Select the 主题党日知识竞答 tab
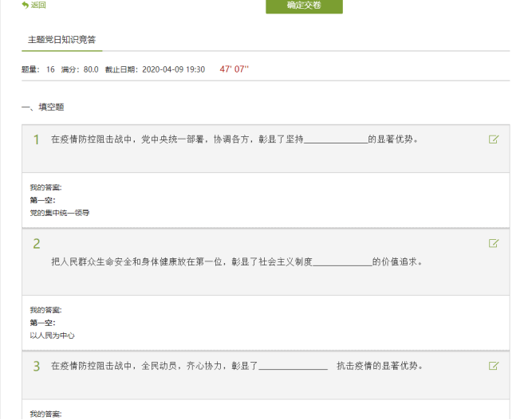Image resolution: width=532 pixels, height=420 pixels. pos(61,40)
